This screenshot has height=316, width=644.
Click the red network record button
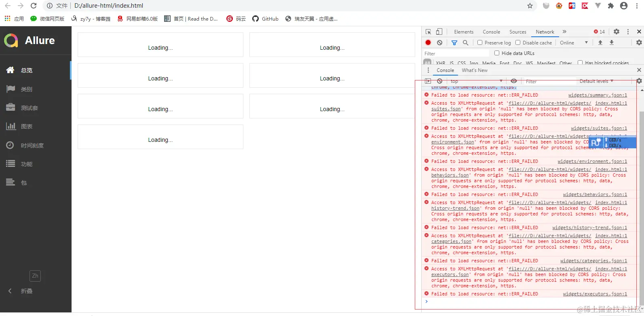(x=428, y=42)
